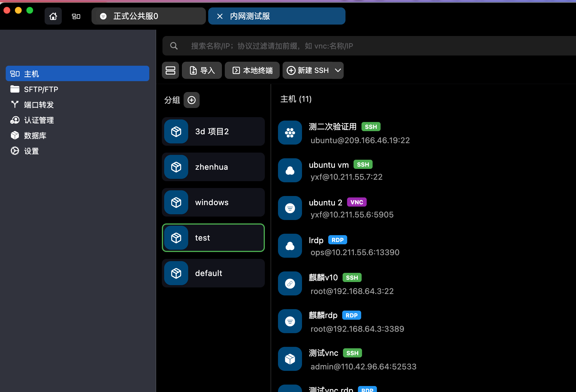Screen dimensions: 576x392
Task: Select the default group
Action: (x=213, y=273)
